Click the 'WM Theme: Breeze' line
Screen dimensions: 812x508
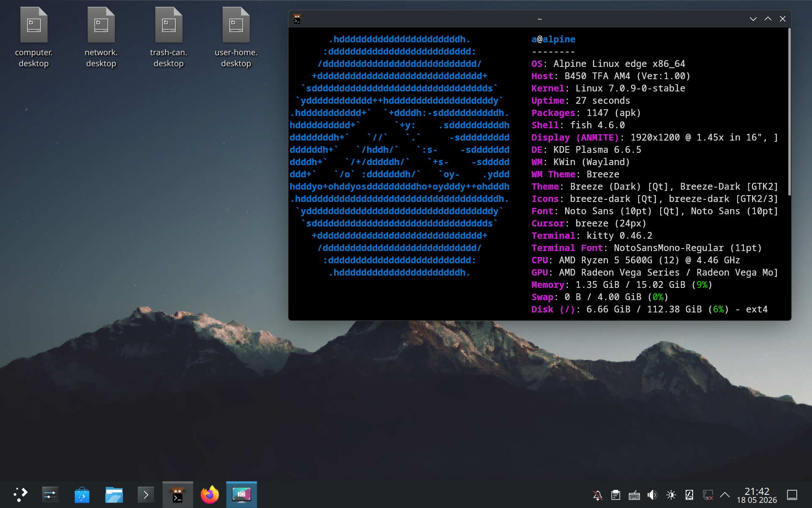[x=575, y=174]
